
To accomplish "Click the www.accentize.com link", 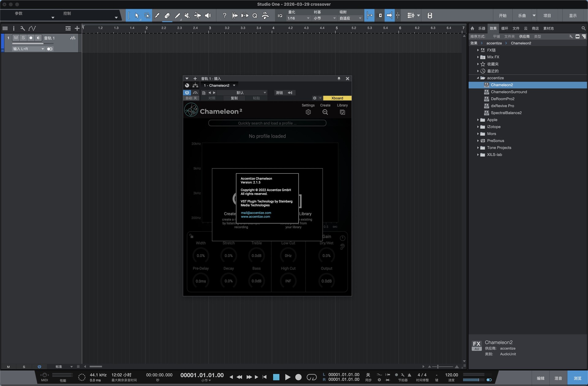I will pyautogui.click(x=255, y=217).
